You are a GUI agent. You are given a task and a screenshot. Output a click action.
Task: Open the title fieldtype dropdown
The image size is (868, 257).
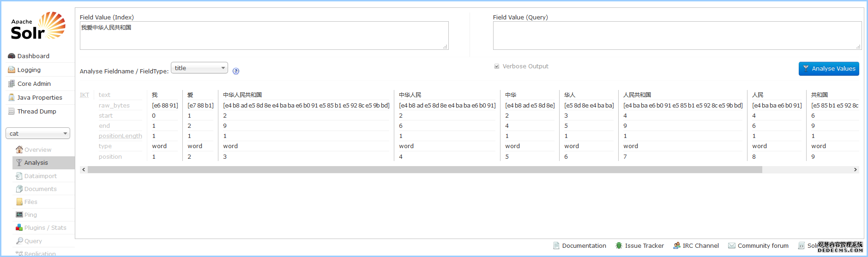199,68
